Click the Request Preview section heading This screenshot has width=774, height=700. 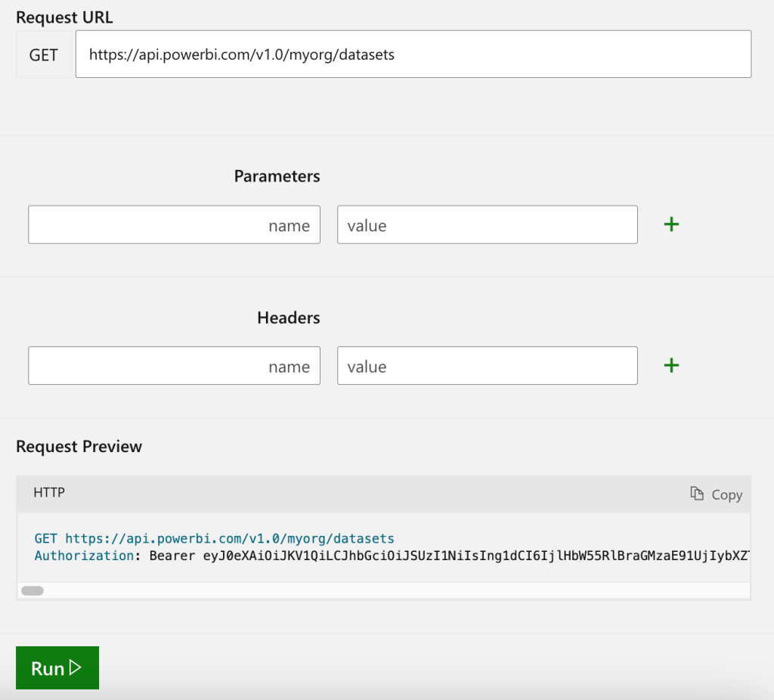79,446
